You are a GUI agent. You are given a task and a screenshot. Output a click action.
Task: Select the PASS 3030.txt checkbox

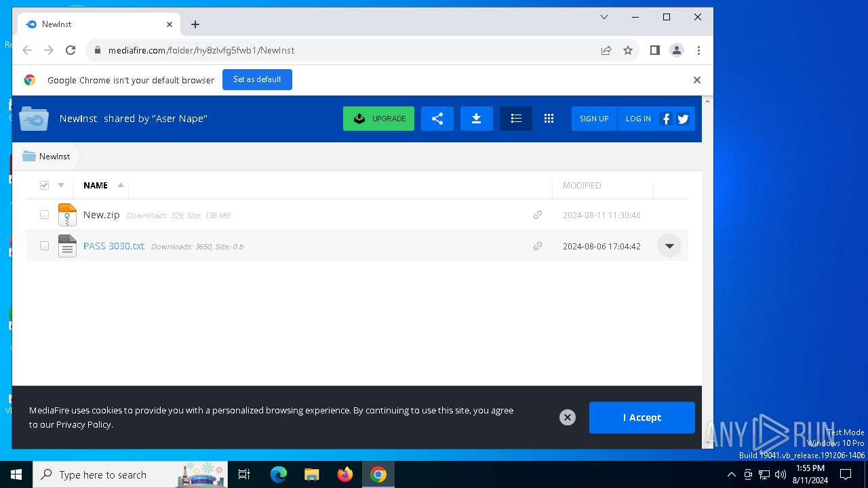44,246
